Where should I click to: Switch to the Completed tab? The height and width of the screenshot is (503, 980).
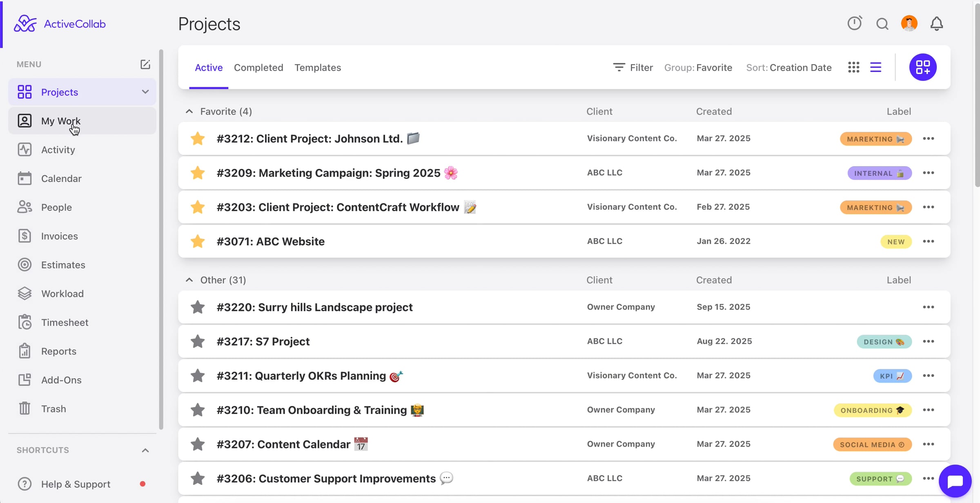pos(258,68)
